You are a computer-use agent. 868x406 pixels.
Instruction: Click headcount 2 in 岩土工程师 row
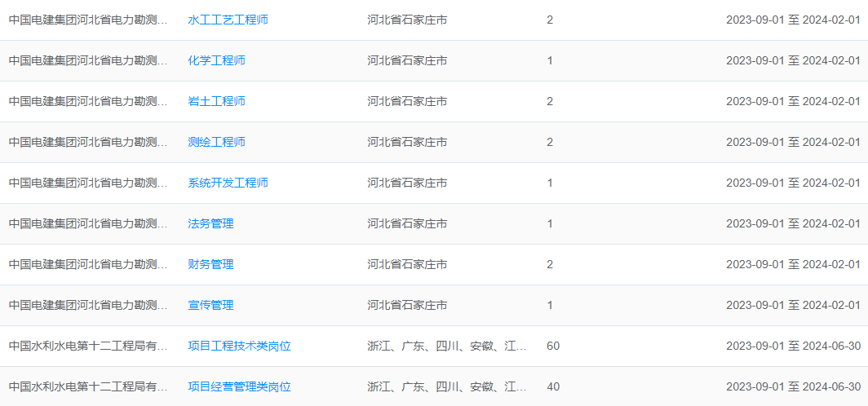click(x=550, y=101)
